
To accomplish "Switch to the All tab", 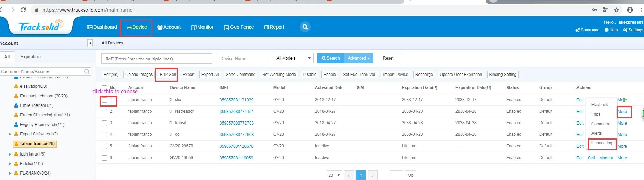I will pos(7,57).
